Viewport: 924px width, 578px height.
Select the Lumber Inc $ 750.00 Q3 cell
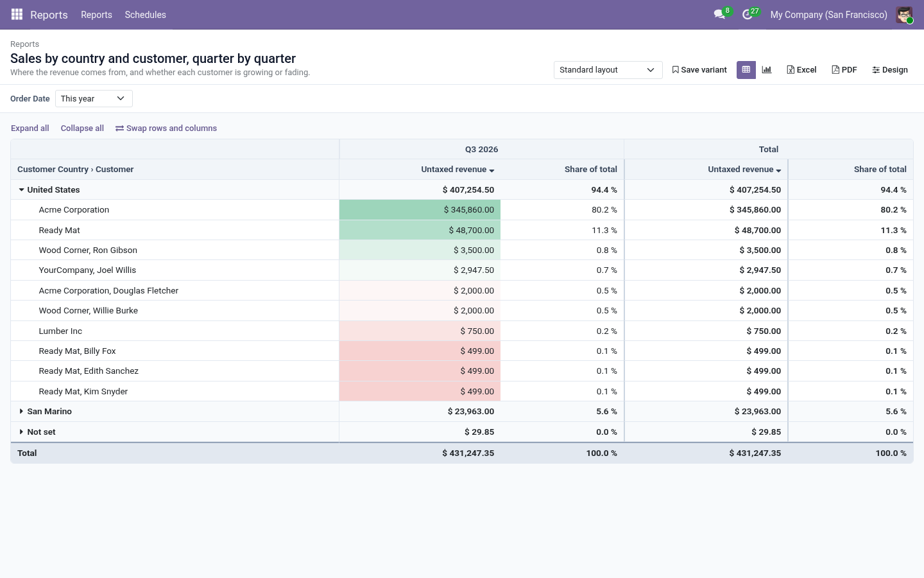pyautogui.click(x=420, y=331)
